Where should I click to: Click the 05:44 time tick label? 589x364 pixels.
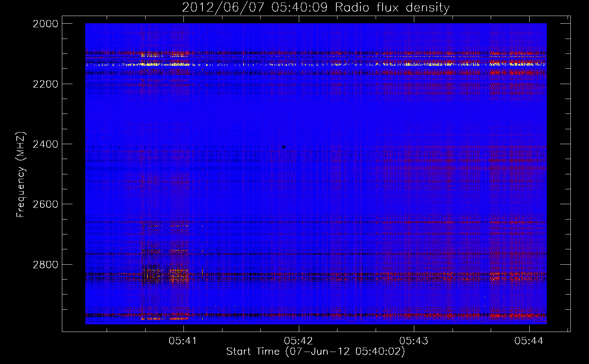click(529, 341)
